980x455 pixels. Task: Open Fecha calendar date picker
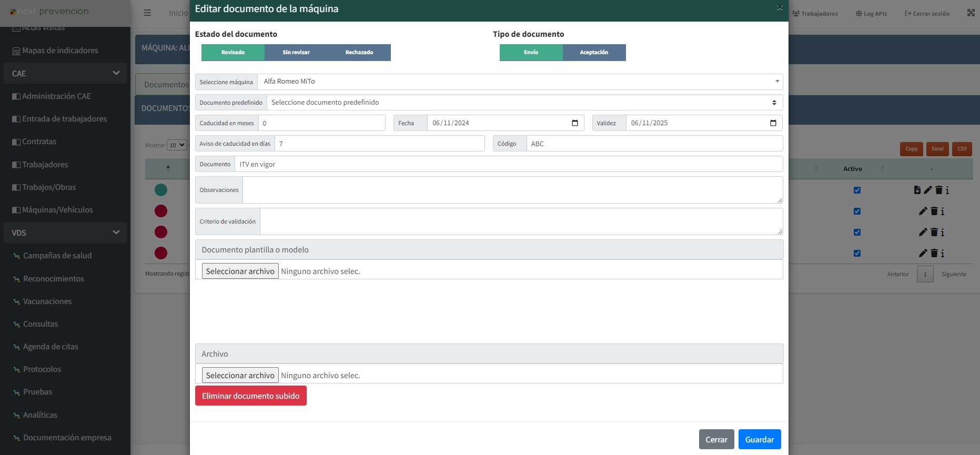[x=574, y=123]
